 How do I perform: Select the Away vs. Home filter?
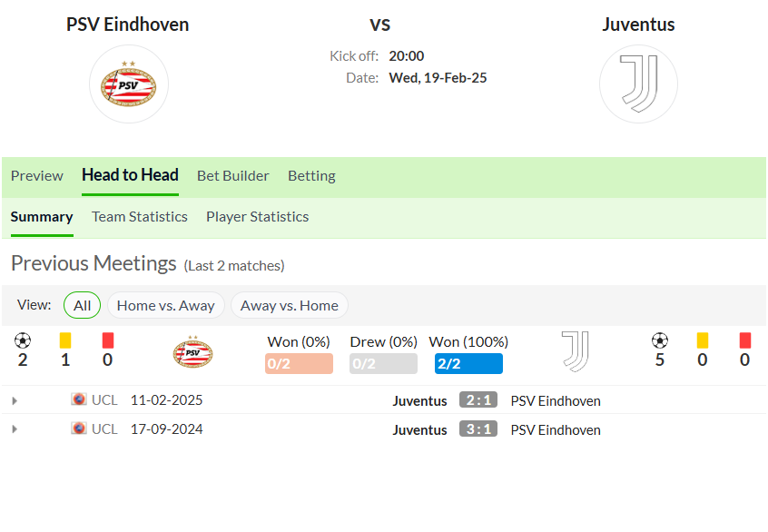pos(289,305)
